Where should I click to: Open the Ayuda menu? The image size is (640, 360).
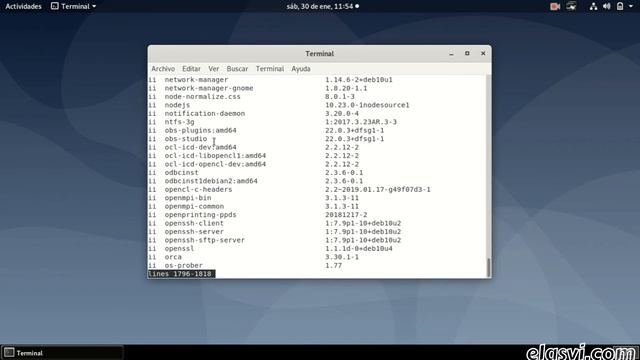point(301,69)
